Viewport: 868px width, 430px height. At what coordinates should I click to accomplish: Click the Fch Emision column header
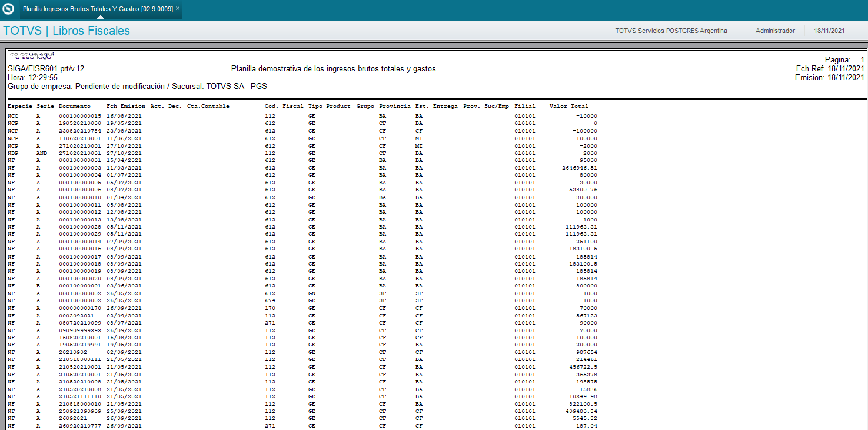point(126,107)
